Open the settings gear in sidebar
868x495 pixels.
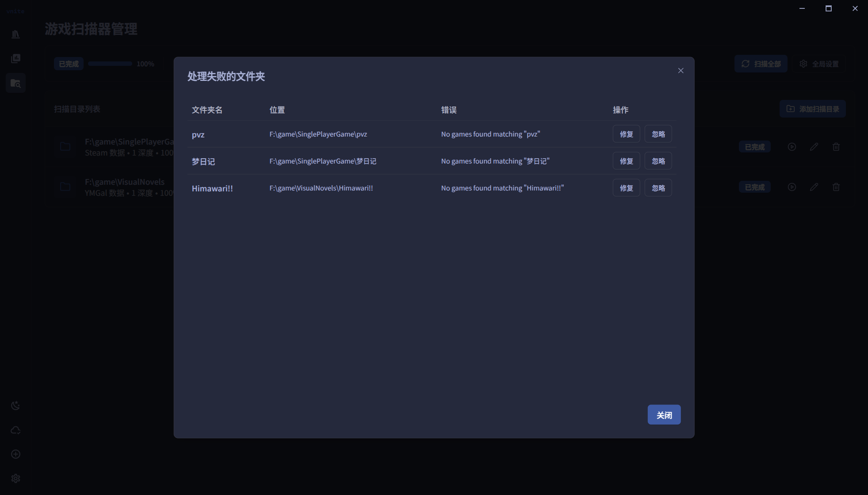(15, 478)
